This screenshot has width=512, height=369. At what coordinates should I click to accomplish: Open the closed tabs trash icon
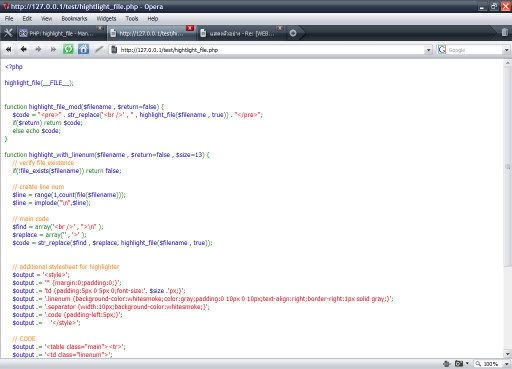click(505, 32)
